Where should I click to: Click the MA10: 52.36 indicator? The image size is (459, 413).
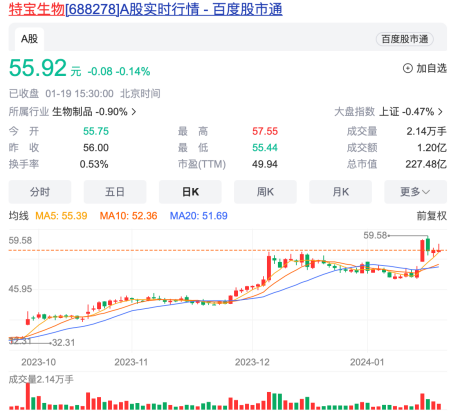128,216
